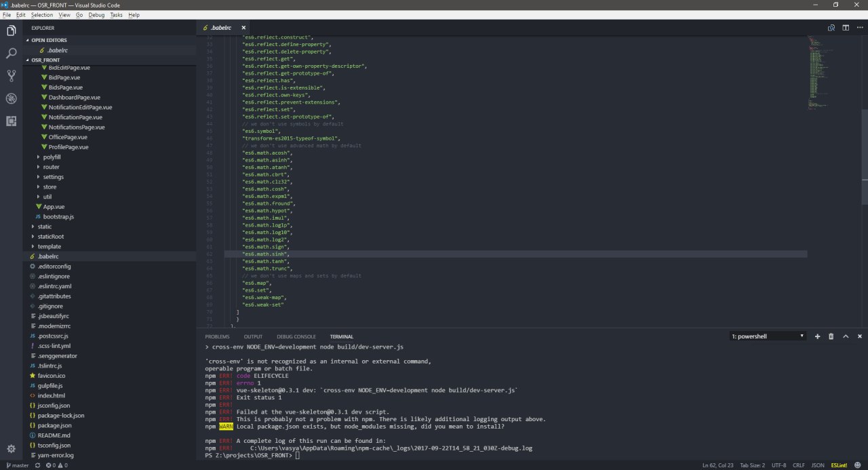Image resolution: width=868 pixels, height=470 pixels.
Task: Collapse the Open Editors section
Action: point(109,40)
